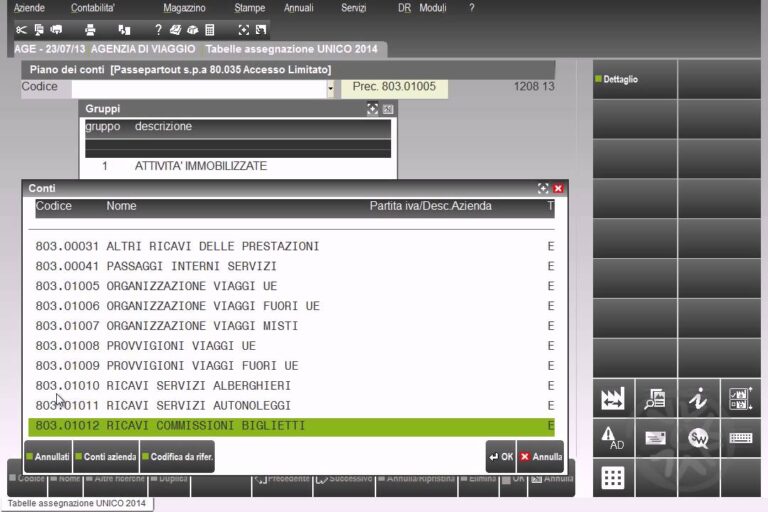Select row 803.00031 ALTRI RICAVI DELLE PRESTAZIONI

coord(291,246)
